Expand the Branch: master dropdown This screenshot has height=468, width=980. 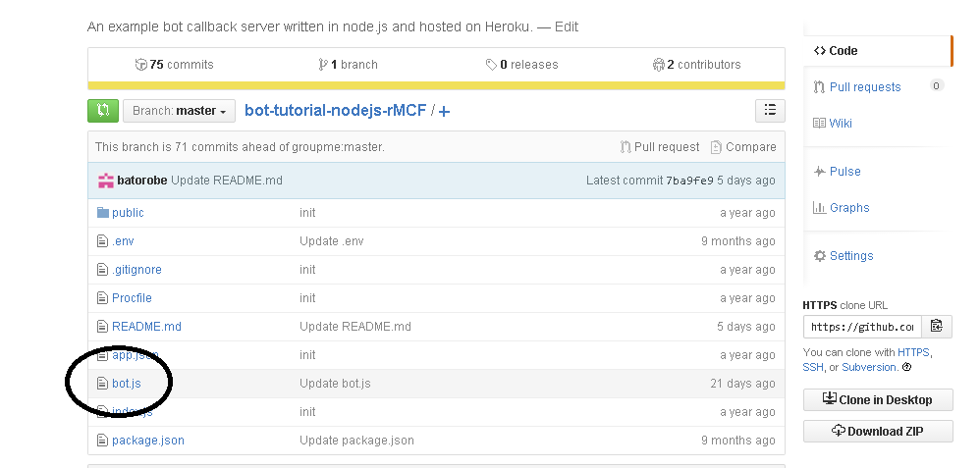click(179, 111)
